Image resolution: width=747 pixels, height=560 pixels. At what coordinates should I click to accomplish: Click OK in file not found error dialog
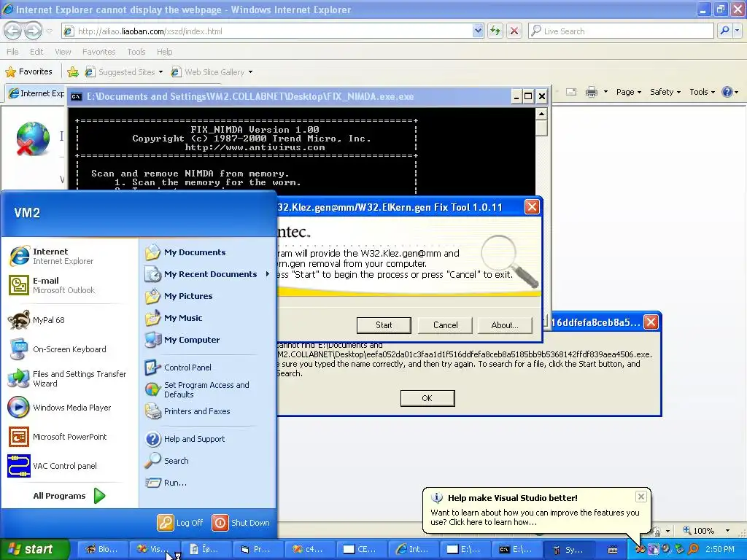pos(427,398)
